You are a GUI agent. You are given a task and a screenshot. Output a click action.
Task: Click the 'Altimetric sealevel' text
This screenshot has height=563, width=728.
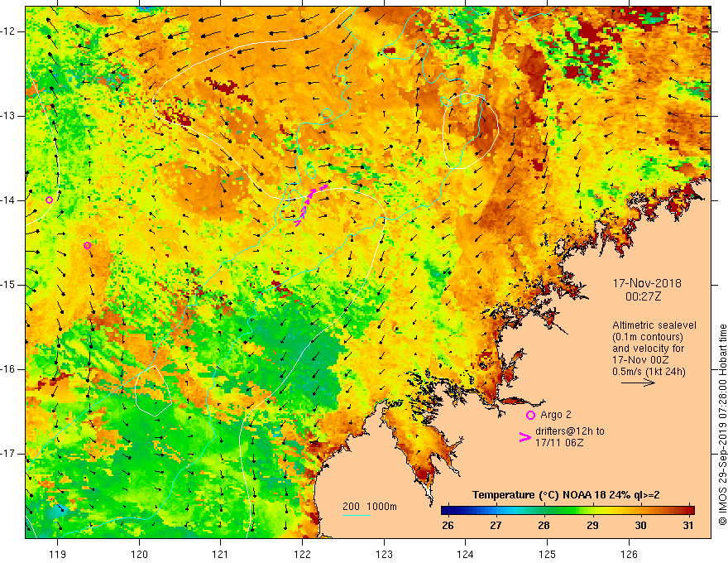point(654,325)
